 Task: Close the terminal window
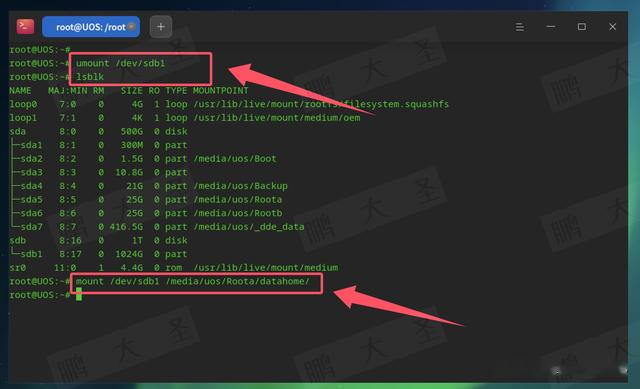point(612,27)
